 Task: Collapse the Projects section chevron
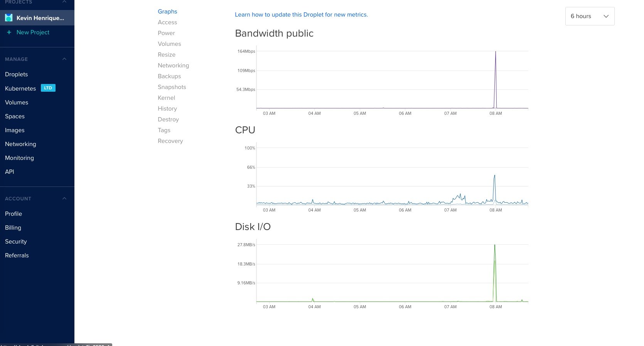(64, 2)
